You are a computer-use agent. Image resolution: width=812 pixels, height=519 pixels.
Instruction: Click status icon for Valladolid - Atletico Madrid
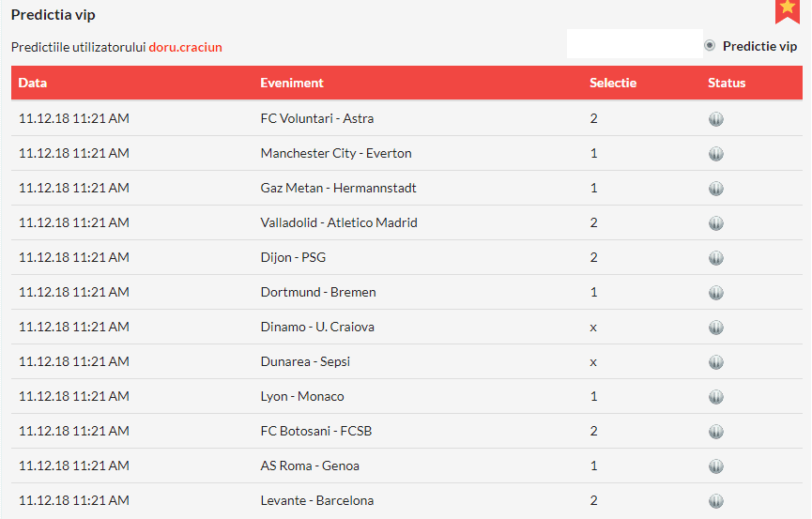[716, 223]
